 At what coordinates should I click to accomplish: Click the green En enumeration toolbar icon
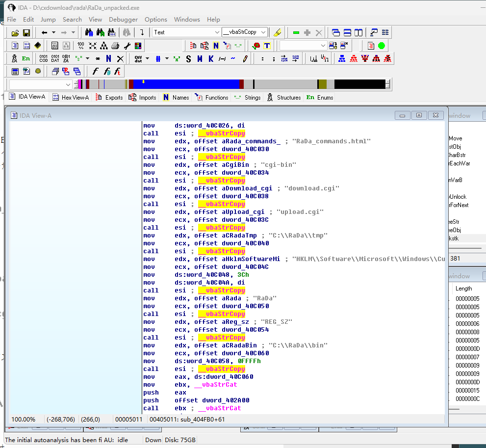tap(26, 58)
